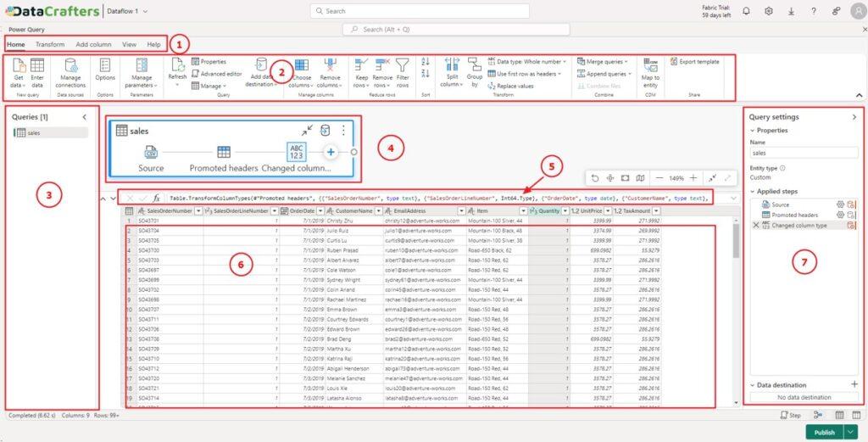The height and width of the screenshot is (442, 868).
Task: Zoom in on the diagram with the plus button
Action: point(693,178)
